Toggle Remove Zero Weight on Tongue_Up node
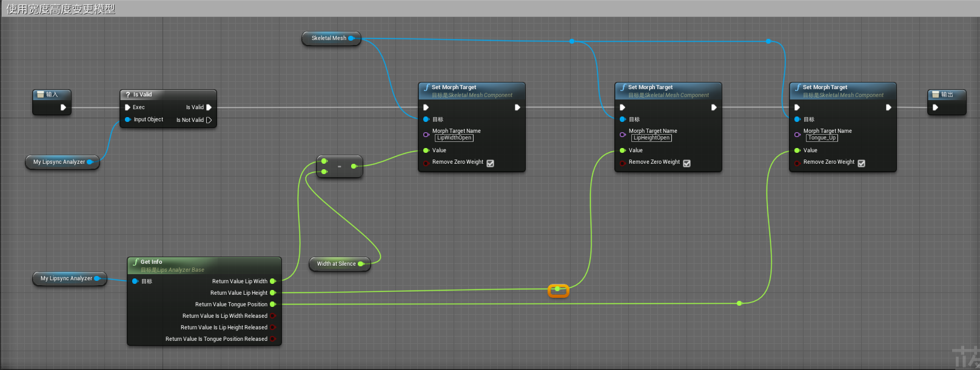The image size is (980, 370). coord(861,163)
